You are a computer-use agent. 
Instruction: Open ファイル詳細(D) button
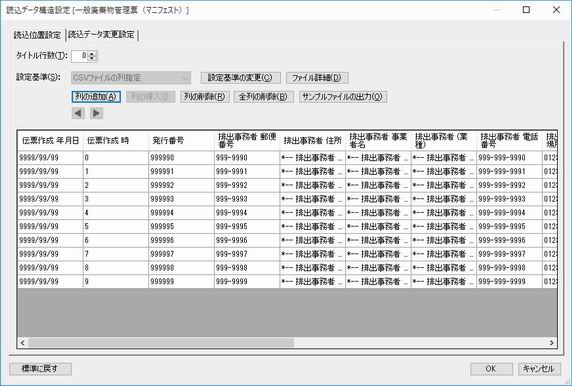317,78
